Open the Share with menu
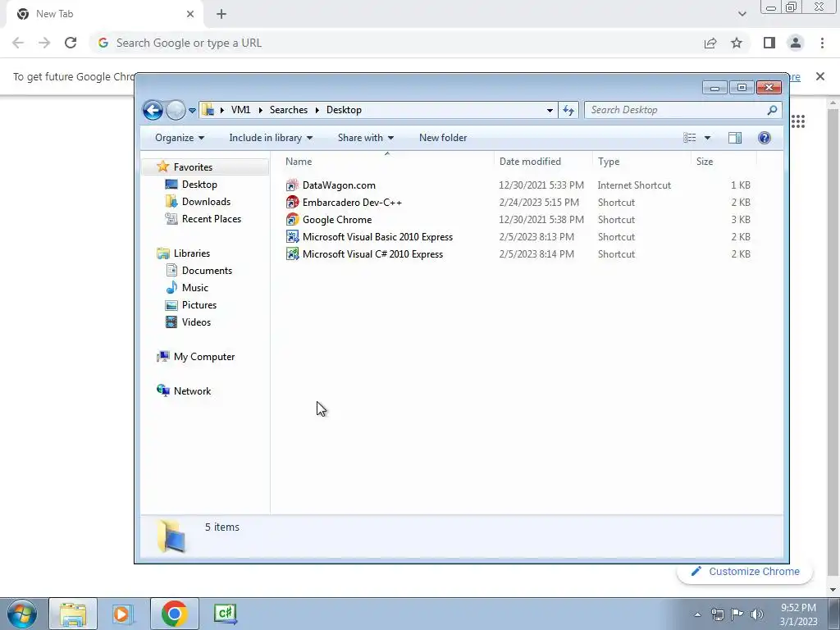The image size is (840, 630). 366,138
